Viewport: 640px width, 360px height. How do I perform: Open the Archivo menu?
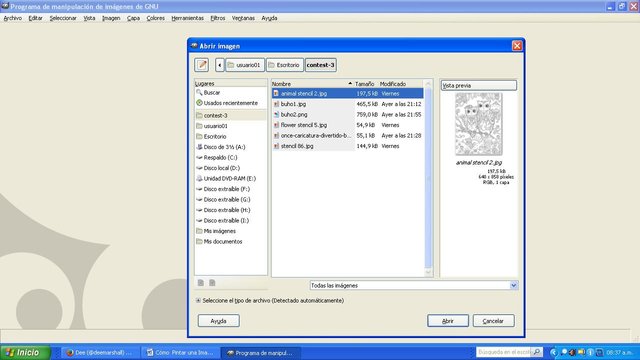[x=13, y=18]
